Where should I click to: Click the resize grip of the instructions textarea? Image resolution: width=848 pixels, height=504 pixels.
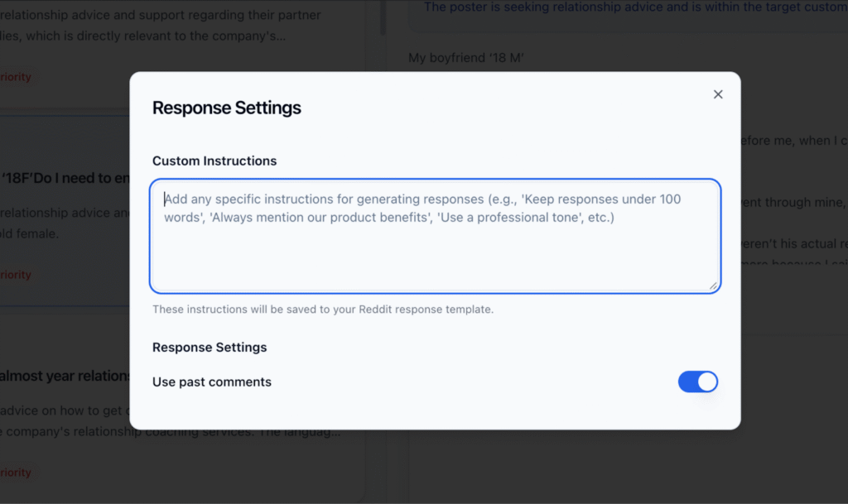click(x=713, y=286)
